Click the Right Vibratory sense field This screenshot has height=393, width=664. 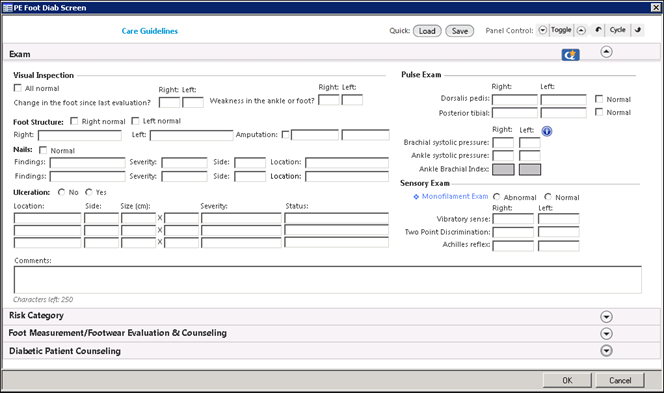point(513,219)
